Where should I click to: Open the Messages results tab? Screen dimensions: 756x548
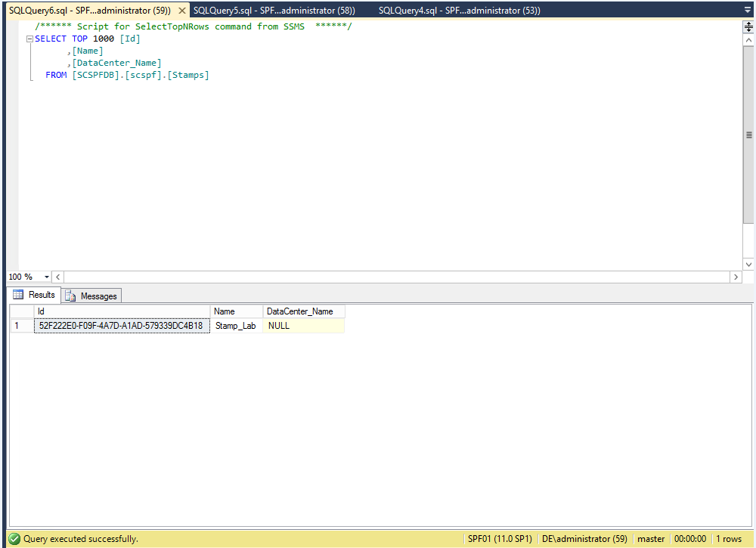click(92, 296)
